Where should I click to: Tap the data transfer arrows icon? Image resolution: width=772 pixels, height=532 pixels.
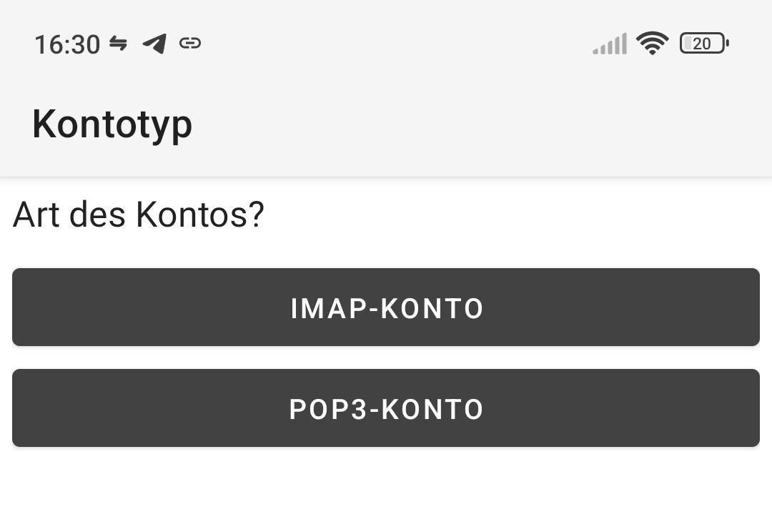click(x=118, y=44)
